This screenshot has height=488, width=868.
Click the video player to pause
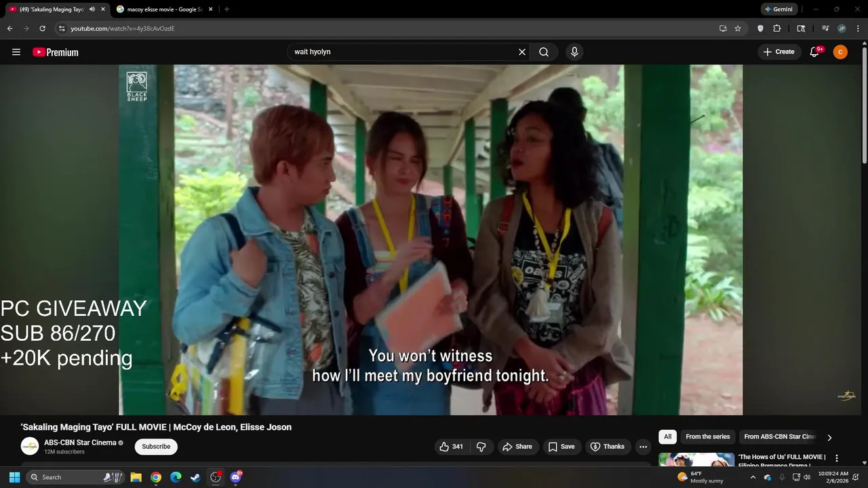coord(431,239)
